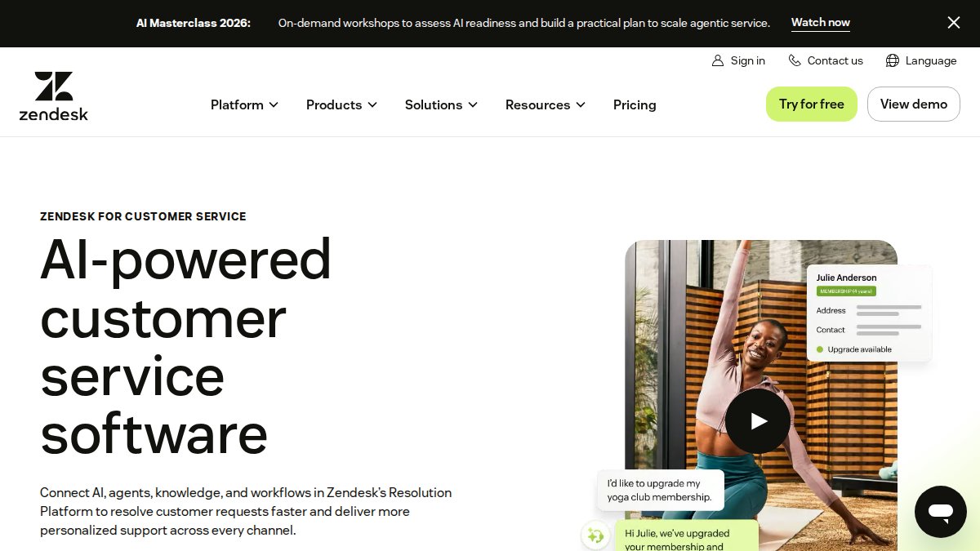This screenshot has height=551, width=980.
Task: Click the phone icon beside Contact us
Action: click(x=795, y=60)
